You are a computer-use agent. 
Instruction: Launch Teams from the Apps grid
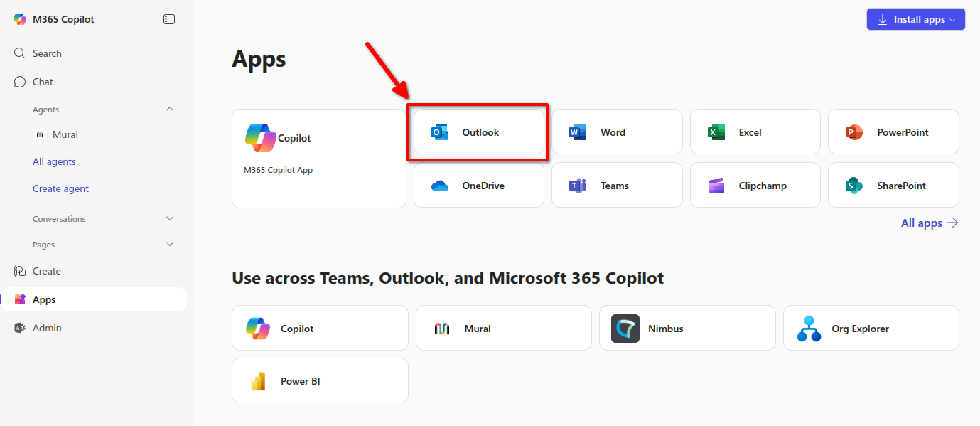pos(617,186)
